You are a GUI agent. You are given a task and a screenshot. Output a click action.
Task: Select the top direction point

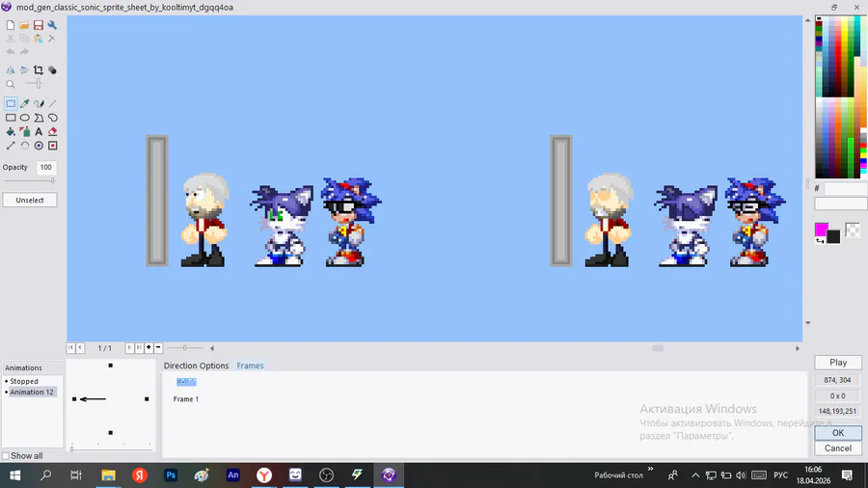[111, 366]
